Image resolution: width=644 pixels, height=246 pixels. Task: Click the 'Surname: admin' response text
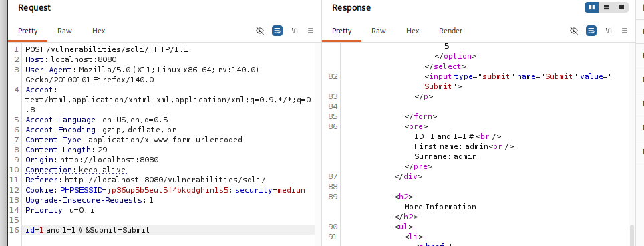tap(446, 157)
